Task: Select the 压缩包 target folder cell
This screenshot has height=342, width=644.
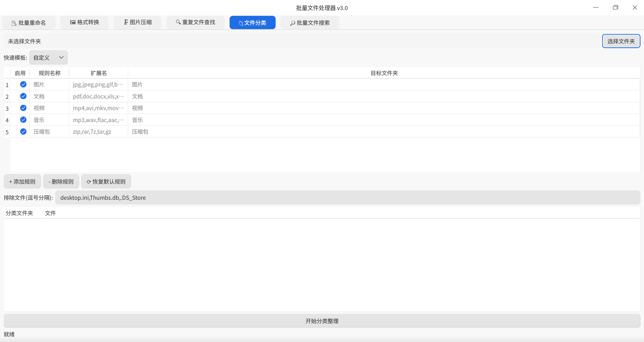Action: pos(384,132)
